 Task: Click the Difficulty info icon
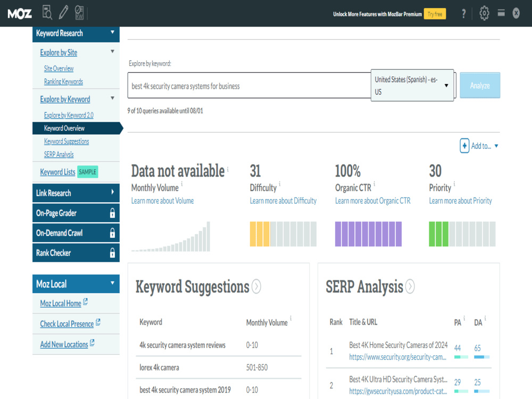click(x=280, y=183)
